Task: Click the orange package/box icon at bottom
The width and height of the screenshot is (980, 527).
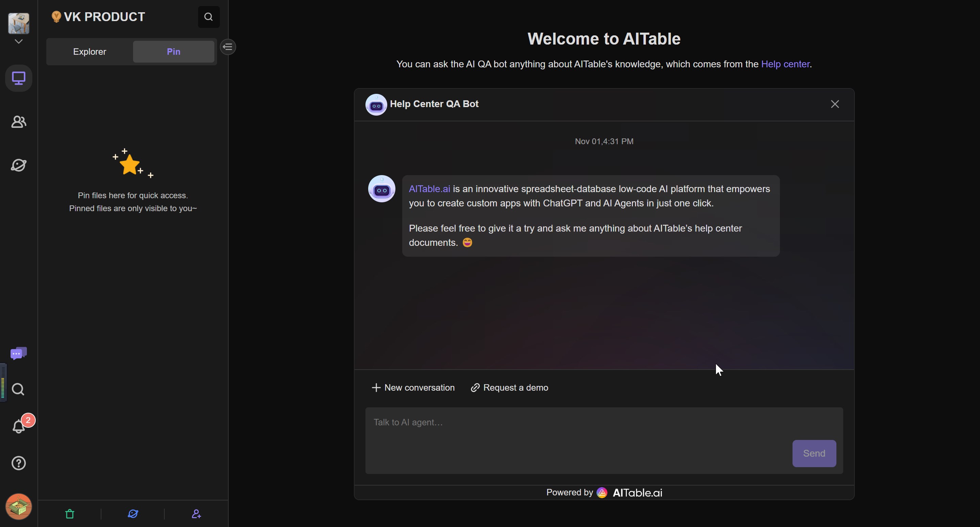Action: point(18,506)
